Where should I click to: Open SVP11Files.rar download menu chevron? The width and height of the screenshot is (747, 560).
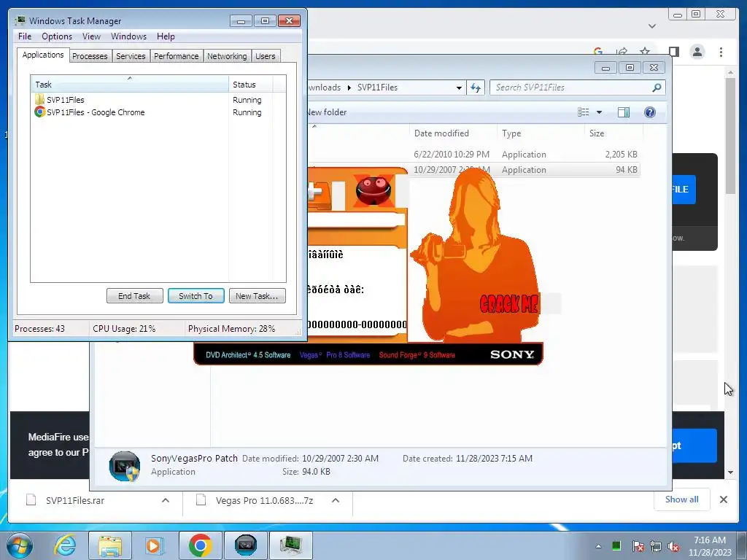[166, 500]
